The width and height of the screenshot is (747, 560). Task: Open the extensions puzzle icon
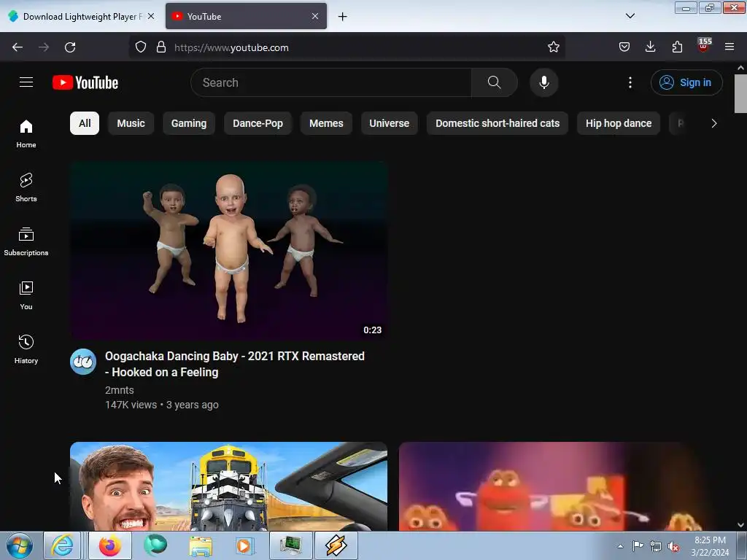[677, 47]
